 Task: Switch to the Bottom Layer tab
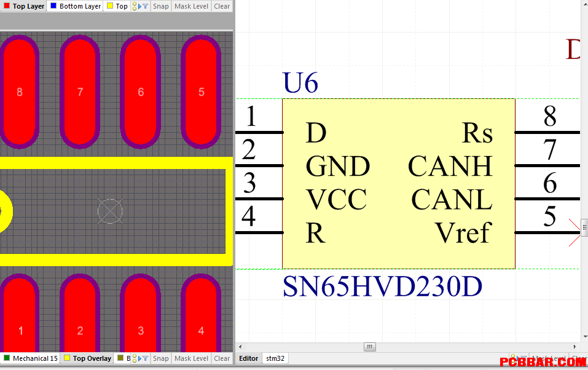75,6
